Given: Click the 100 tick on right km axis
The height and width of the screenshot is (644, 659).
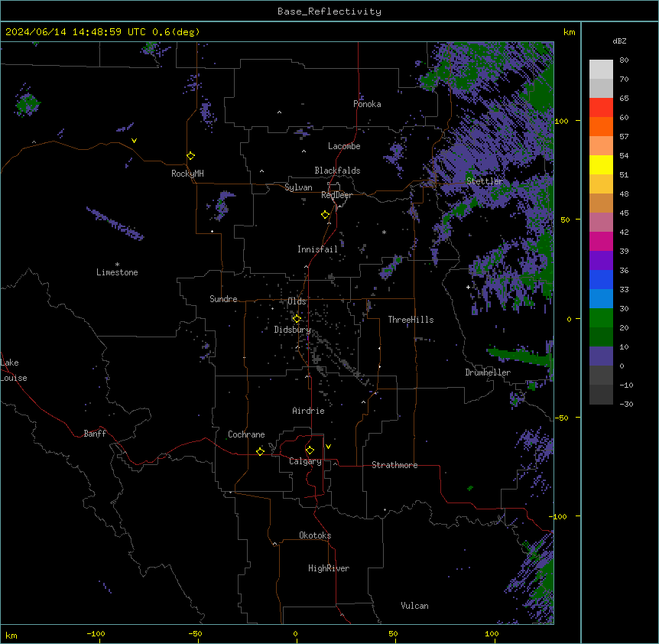Looking at the screenshot, I should [561, 121].
